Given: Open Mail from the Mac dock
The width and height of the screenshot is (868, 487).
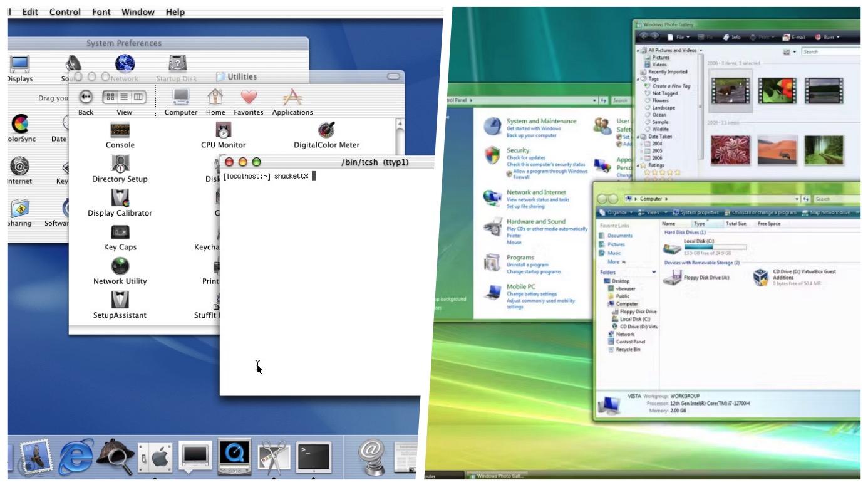Looking at the screenshot, I should pyautogui.click(x=34, y=458).
